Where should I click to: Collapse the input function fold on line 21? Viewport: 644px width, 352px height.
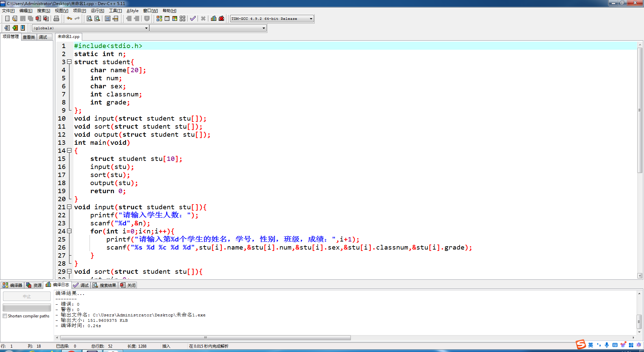click(69, 207)
